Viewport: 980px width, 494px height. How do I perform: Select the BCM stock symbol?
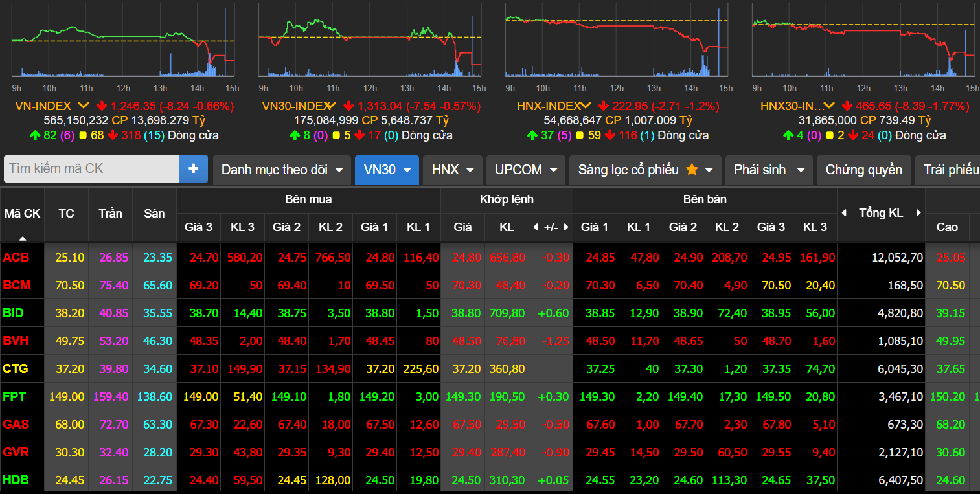pyautogui.click(x=17, y=286)
